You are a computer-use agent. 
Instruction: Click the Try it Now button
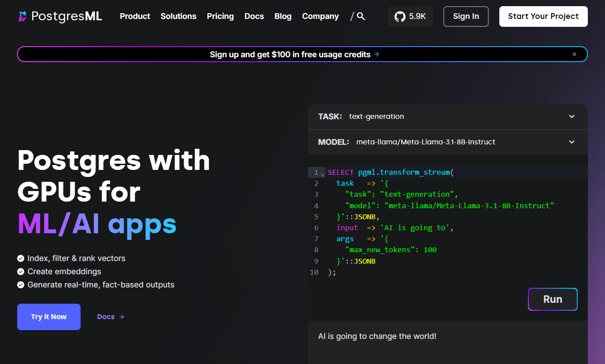click(x=49, y=317)
